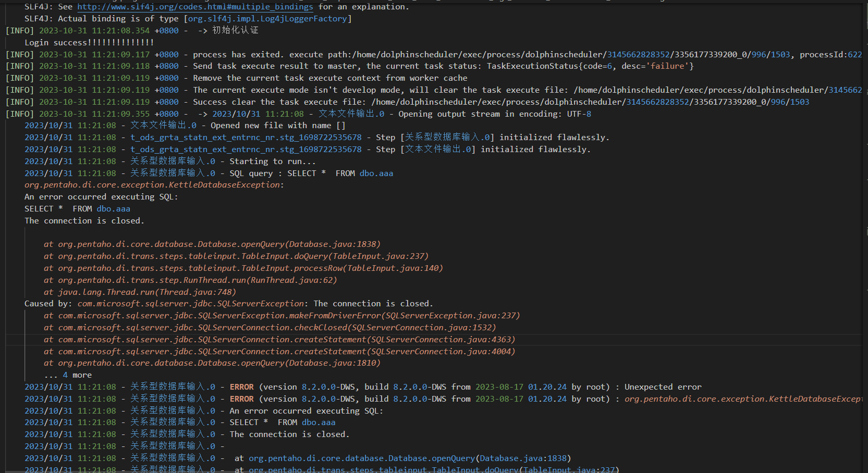This screenshot has width=868, height=473.
Task: Click the RunThread.java:62 stack frame
Action: click(190, 280)
